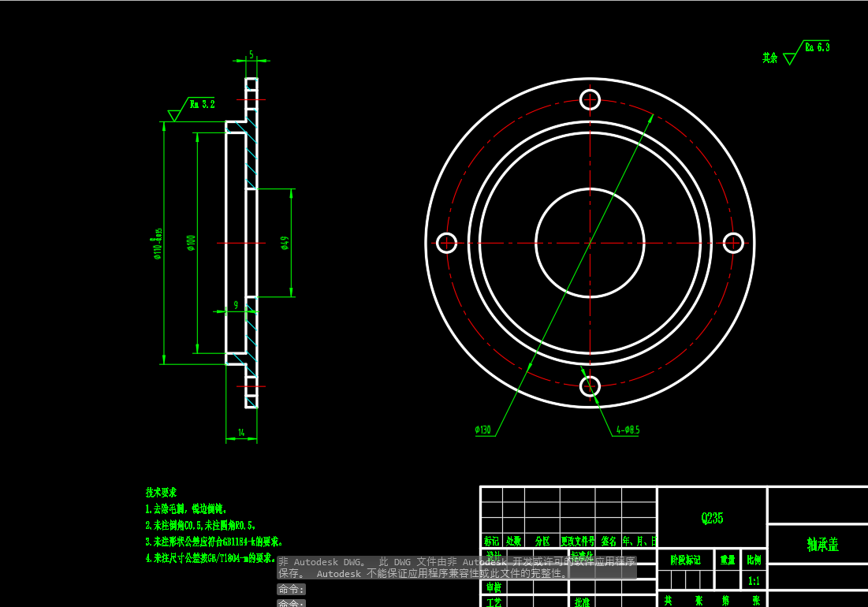
Task: Click the 轴承盖 part name text
Action: [822, 545]
